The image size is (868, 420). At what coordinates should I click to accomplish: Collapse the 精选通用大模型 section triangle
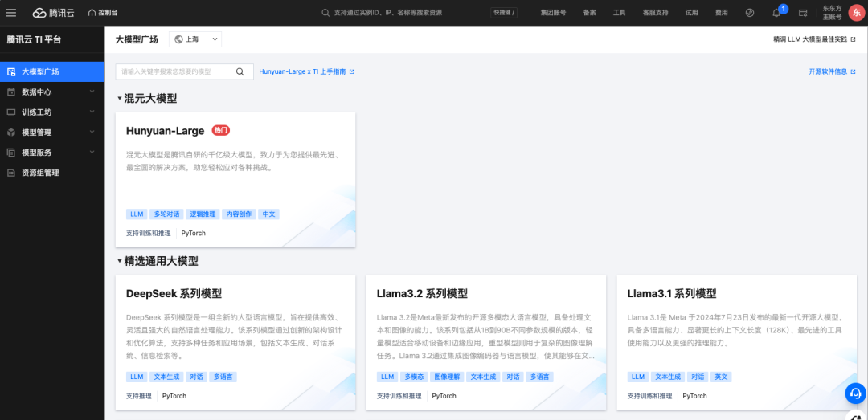[119, 261]
